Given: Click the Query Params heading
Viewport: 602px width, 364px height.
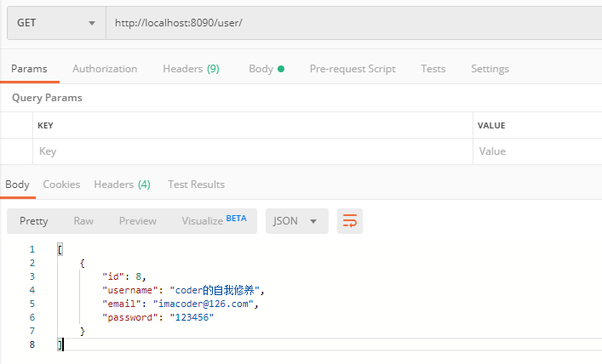Looking at the screenshot, I should [x=47, y=98].
